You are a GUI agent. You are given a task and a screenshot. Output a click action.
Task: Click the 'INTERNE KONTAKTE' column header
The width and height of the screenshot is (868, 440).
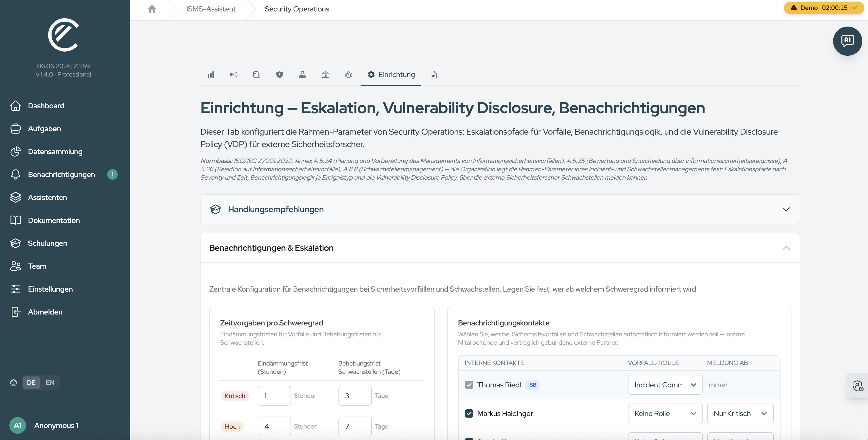click(494, 363)
